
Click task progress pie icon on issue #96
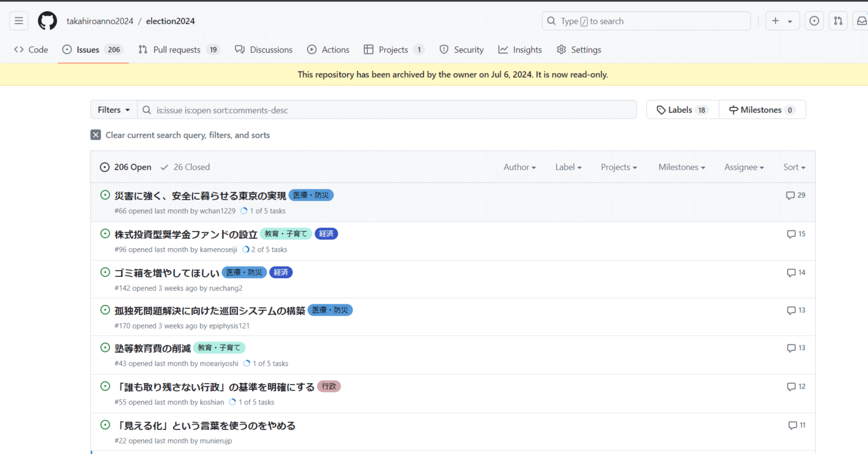click(246, 249)
